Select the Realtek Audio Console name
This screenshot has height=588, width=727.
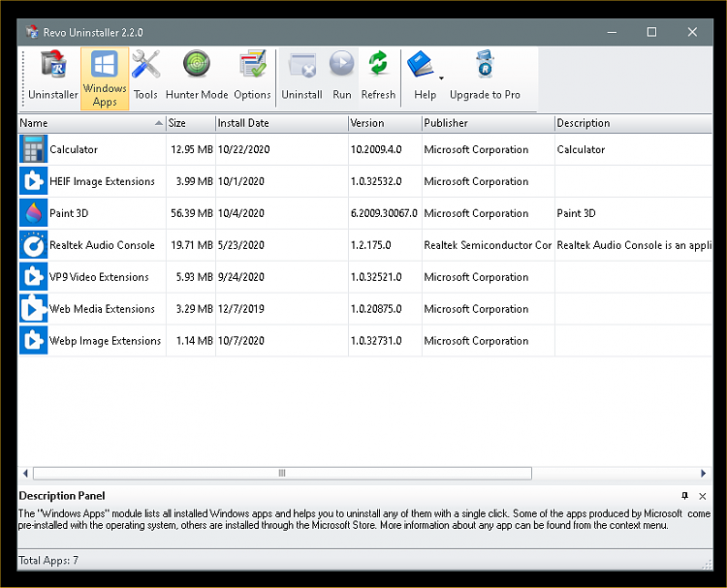tap(102, 245)
